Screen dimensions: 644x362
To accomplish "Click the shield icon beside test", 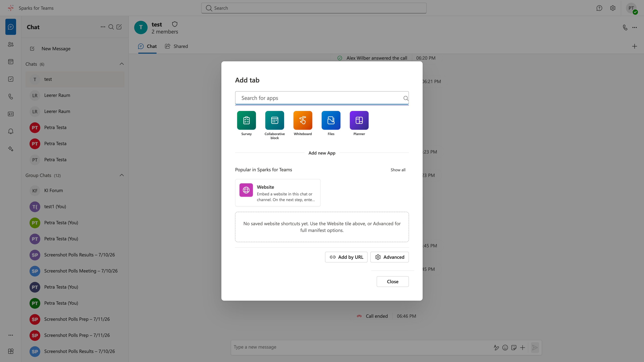I will click(174, 24).
